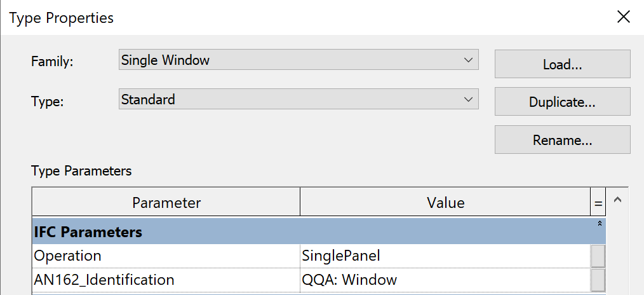Click the Duplicate... button
Screen dimensions: 644x295
562,102
